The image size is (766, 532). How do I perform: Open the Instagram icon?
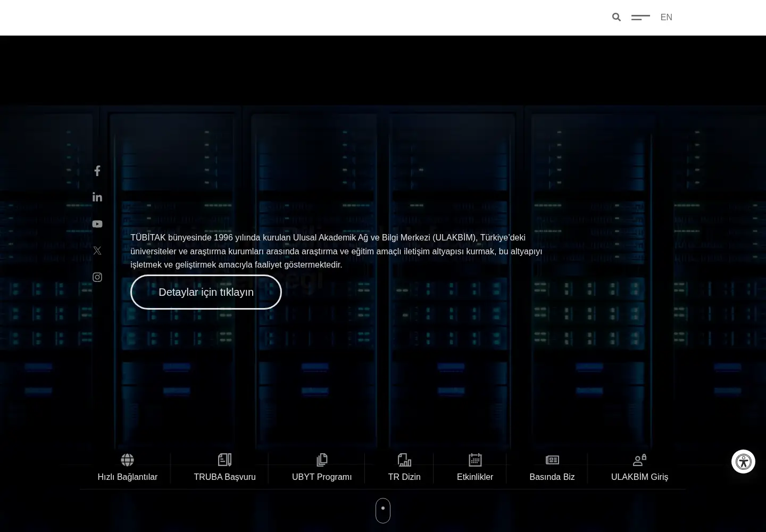point(97,277)
